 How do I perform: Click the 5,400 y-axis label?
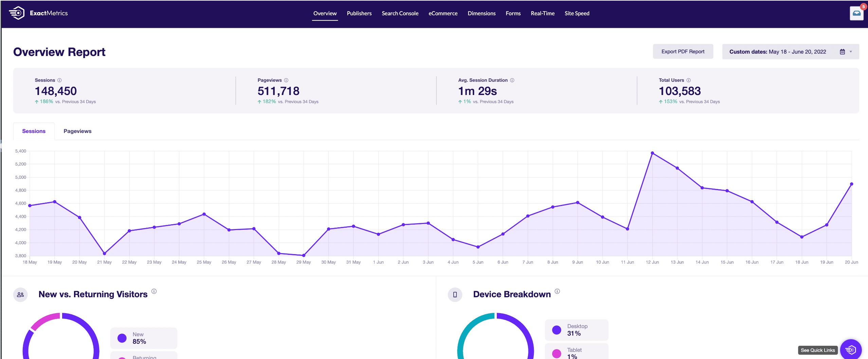[x=21, y=151]
